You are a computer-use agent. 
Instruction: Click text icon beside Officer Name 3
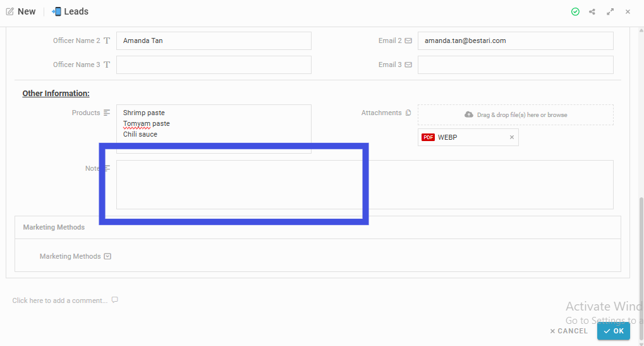(107, 65)
